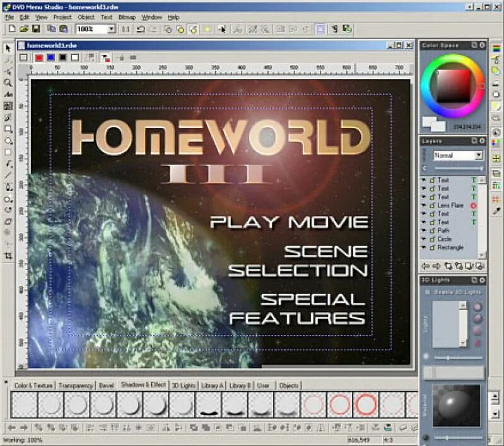Pick the blue swatch in the document toolbar
The height and width of the screenshot is (446, 504).
coord(51,57)
